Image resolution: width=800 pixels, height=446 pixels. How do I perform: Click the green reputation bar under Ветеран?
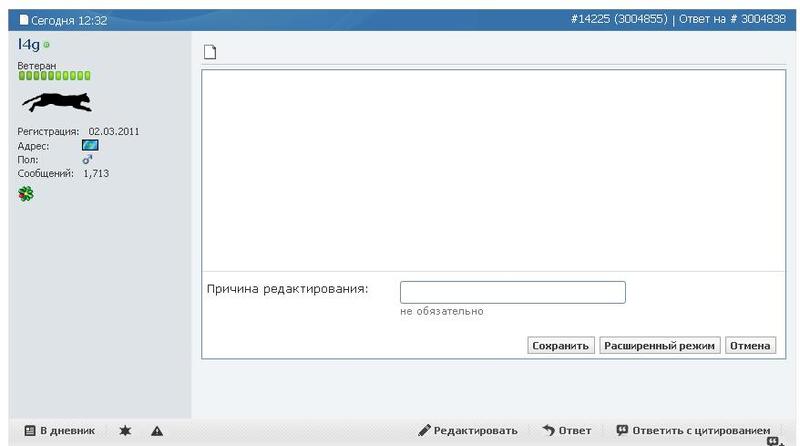[x=54, y=75]
